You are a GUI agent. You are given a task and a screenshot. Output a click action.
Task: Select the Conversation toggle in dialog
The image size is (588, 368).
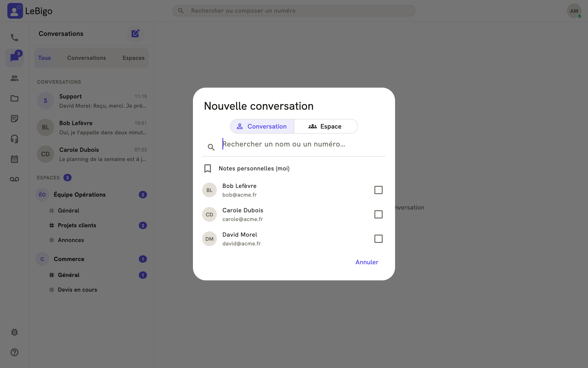pos(262,126)
